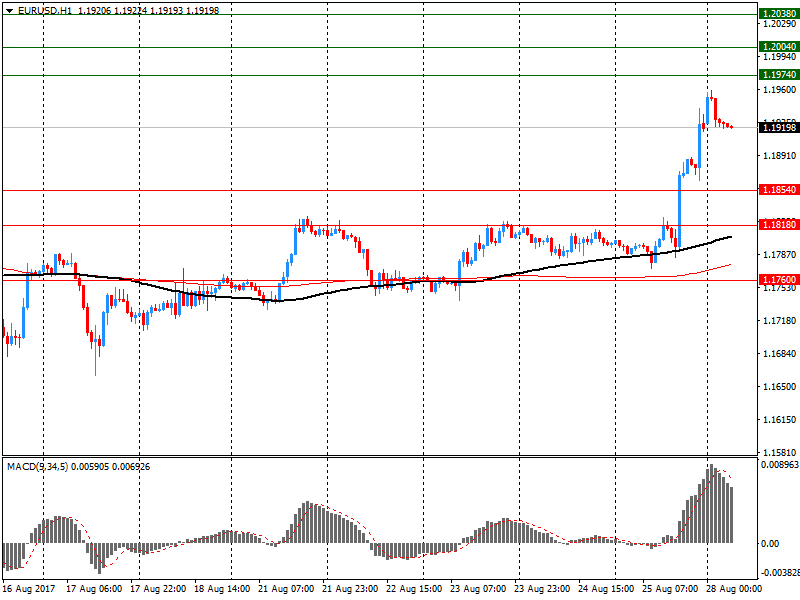Click the 23 Aug 07:00 time axis label

pos(478,589)
